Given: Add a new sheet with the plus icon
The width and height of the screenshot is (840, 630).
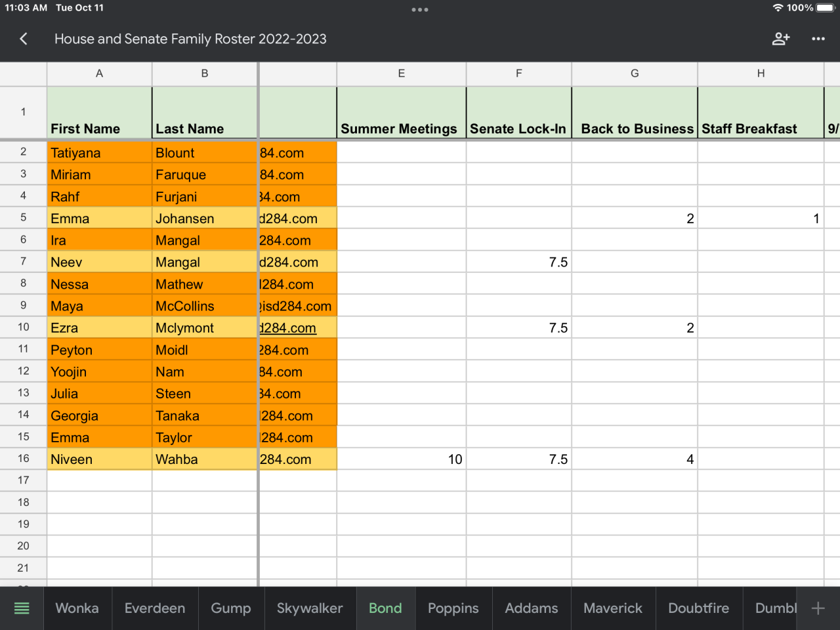Looking at the screenshot, I should pos(818,608).
